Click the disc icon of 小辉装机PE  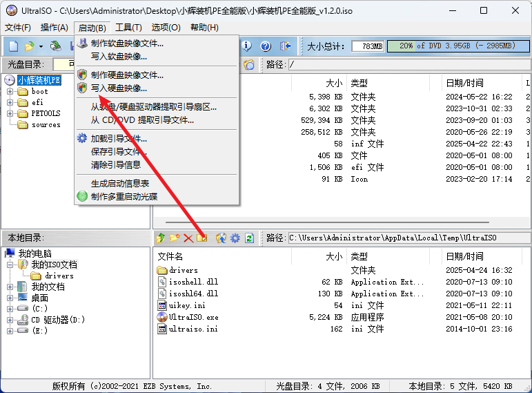[x=10, y=80]
